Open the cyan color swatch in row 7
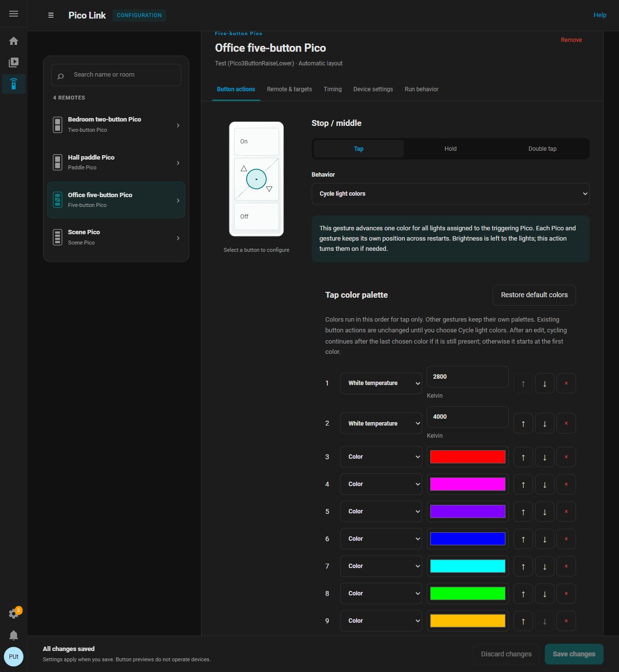 (468, 566)
